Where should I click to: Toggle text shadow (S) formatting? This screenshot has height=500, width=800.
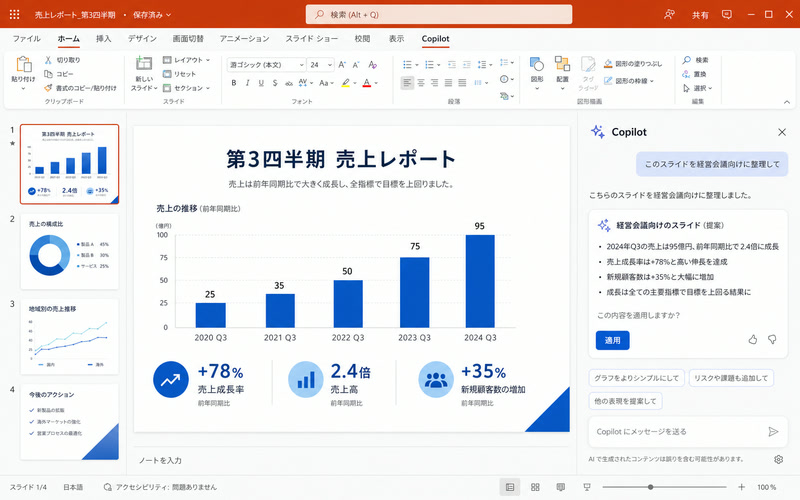[275, 83]
